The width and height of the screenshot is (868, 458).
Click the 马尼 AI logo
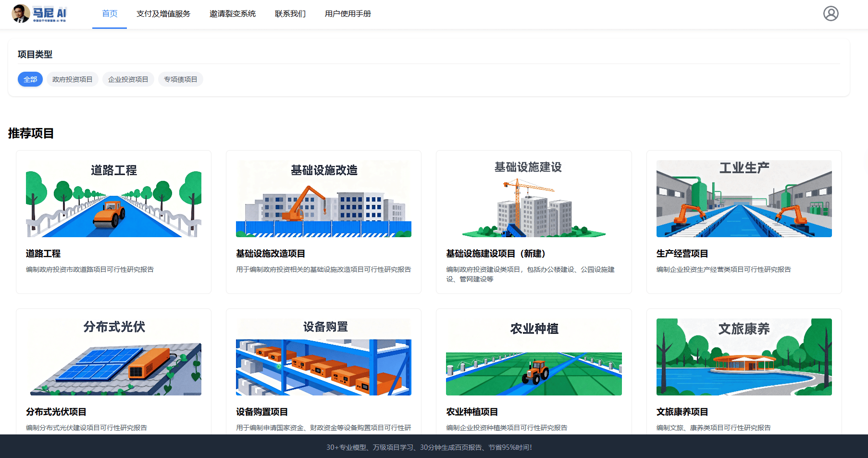click(39, 13)
